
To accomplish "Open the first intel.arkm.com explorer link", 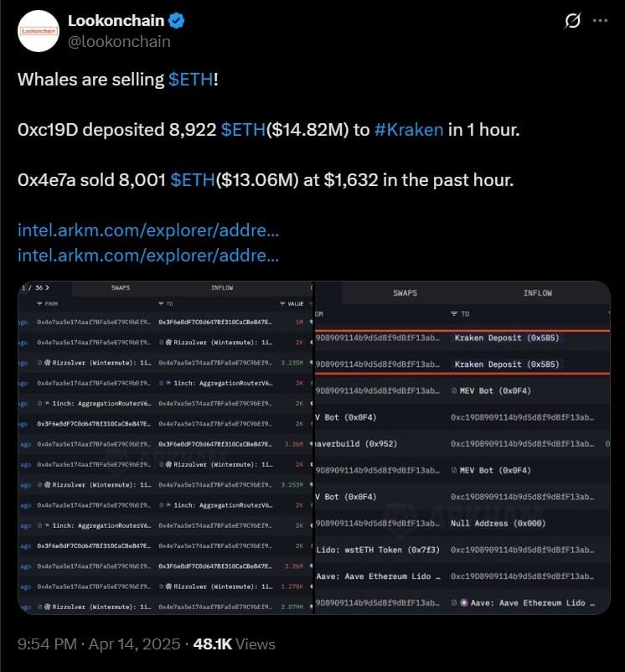I will (147, 230).
